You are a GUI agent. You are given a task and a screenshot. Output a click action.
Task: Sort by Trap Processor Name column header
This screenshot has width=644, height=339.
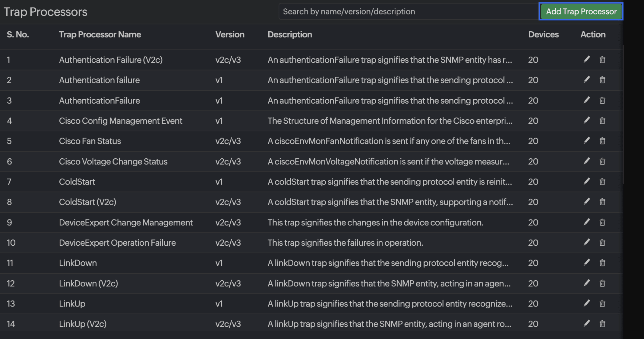pos(100,35)
